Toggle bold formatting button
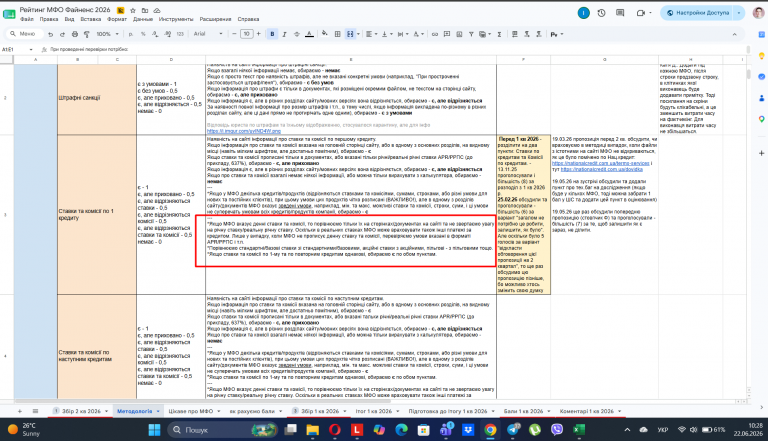This screenshot has height=441, width=768. (x=272, y=34)
